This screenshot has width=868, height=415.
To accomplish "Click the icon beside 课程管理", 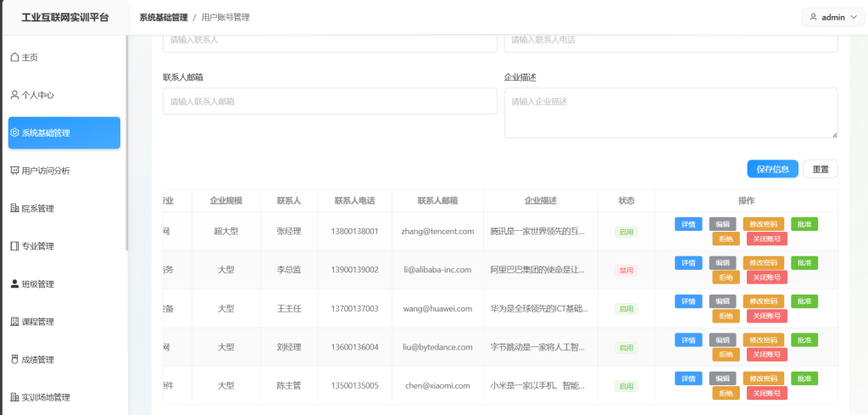I will pos(14,322).
